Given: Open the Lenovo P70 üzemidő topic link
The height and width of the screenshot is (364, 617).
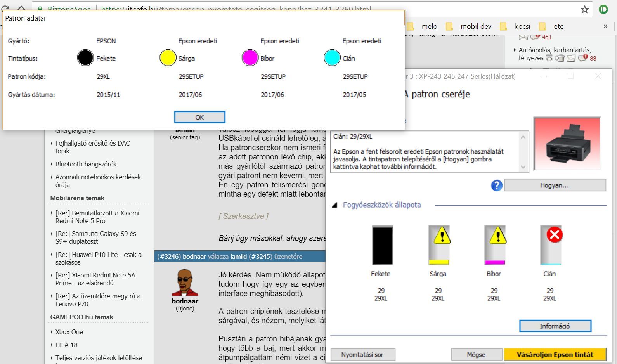Looking at the screenshot, I should pyautogui.click(x=98, y=300).
